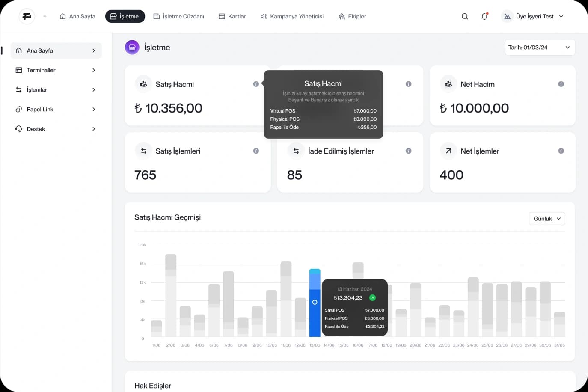Click the Papel Link chain icon

click(19, 109)
